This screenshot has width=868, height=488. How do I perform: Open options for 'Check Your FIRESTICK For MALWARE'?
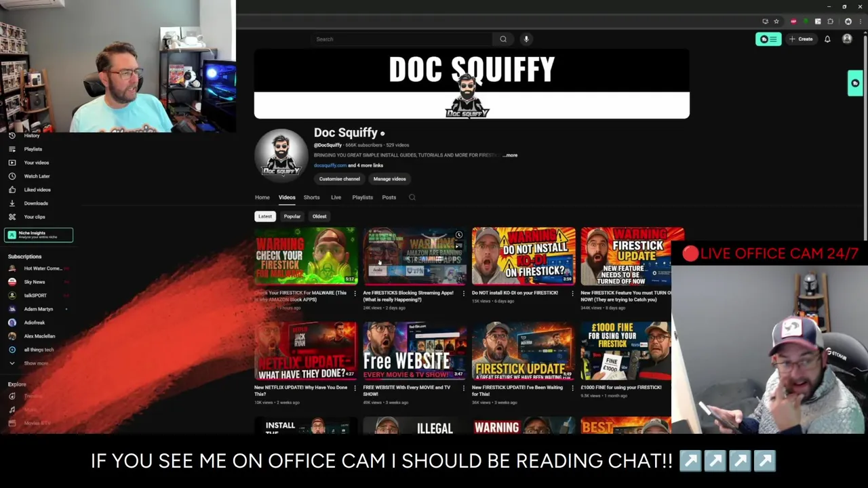[x=355, y=293]
